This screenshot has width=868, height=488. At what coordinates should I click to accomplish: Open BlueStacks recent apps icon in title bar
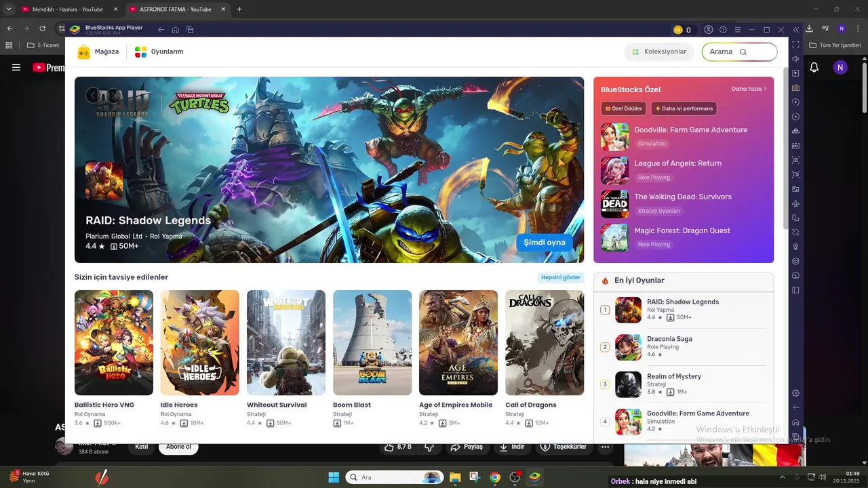[x=190, y=30]
